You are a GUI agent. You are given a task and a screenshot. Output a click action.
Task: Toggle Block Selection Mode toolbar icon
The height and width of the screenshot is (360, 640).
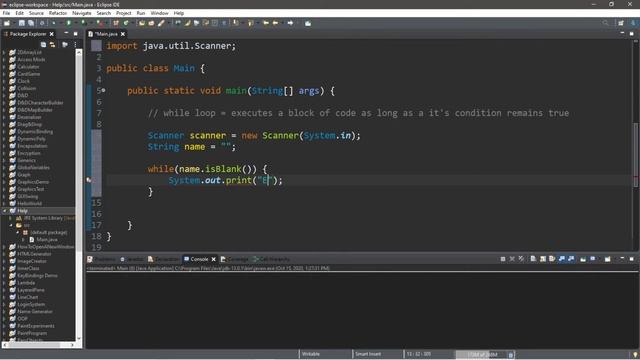[214, 23]
